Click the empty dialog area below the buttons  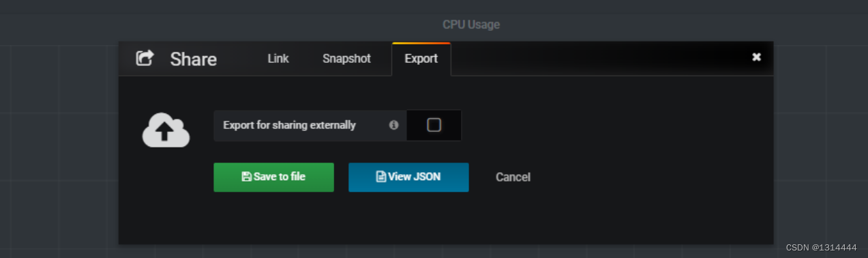point(446,218)
